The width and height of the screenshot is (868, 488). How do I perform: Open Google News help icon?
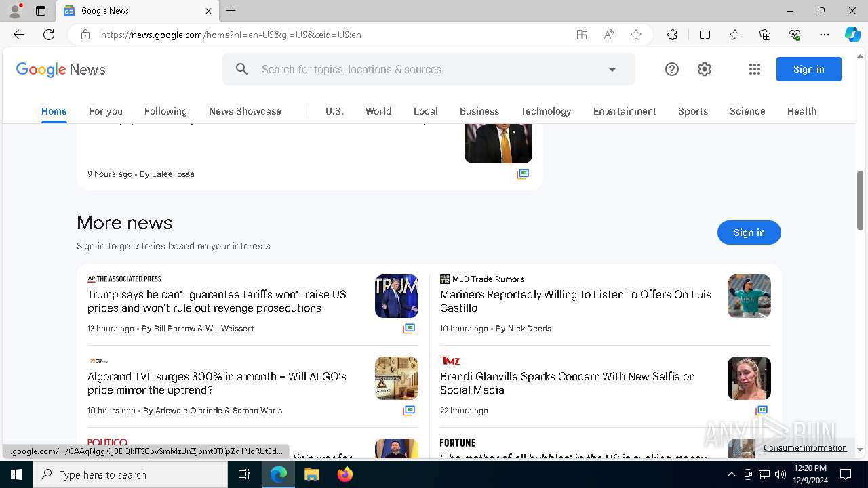(672, 69)
